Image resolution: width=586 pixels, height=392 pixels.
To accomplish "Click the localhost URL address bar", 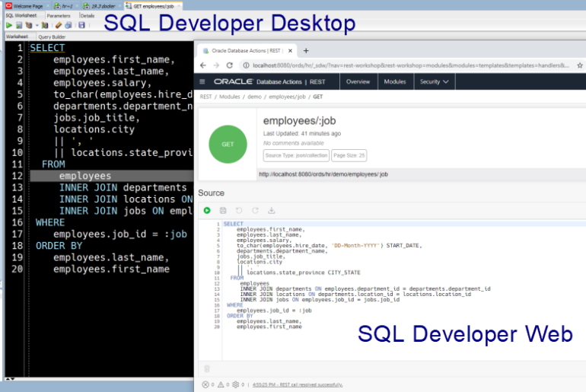I will (x=410, y=65).
